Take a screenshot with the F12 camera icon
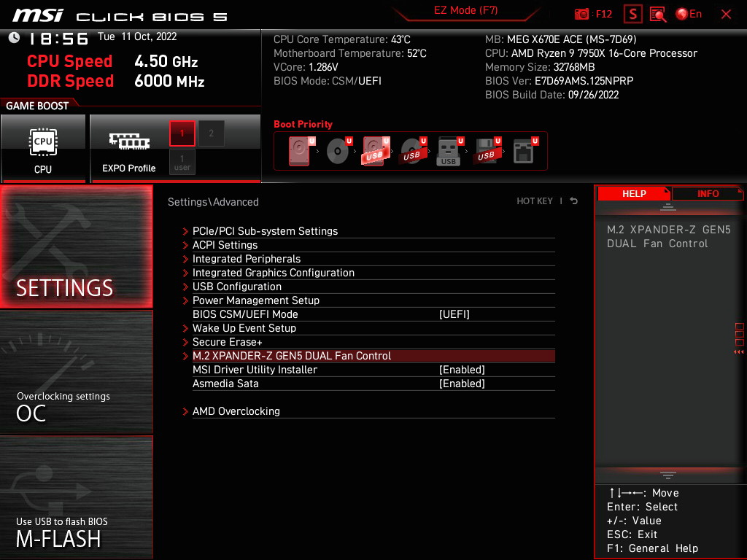This screenshot has width=747, height=560. tap(581, 15)
